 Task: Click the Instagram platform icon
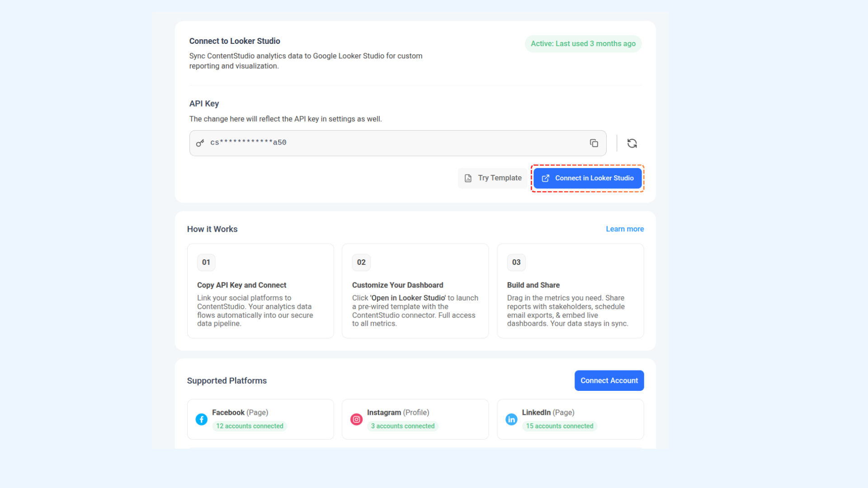click(357, 419)
